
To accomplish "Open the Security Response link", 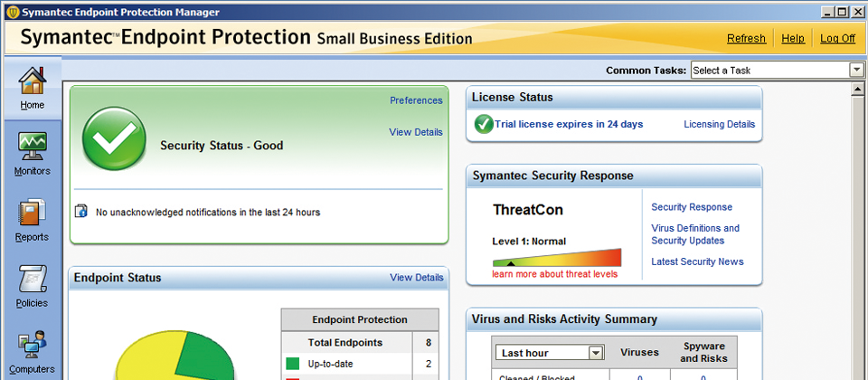I will coord(692,206).
